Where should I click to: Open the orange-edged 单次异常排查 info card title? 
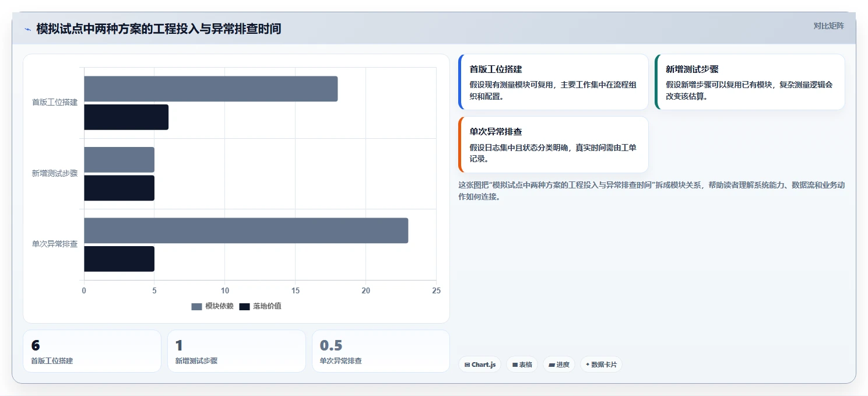point(496,132)
